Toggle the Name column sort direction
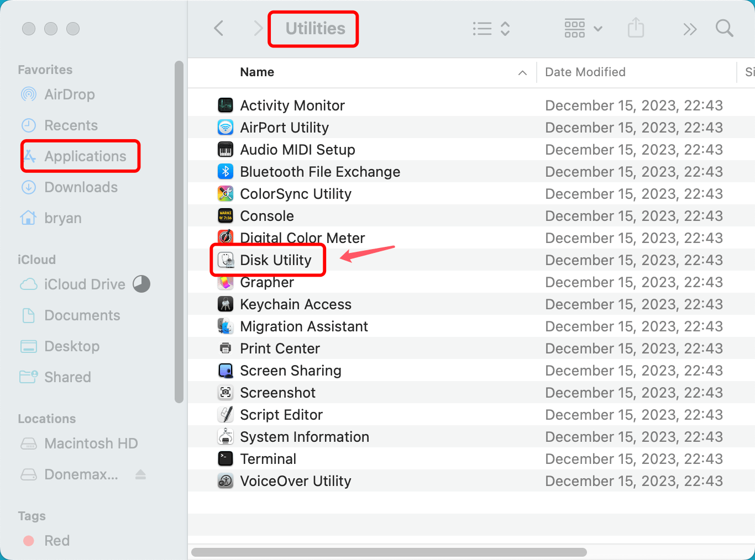Screen dimensions: 755x560 (521, 72)
